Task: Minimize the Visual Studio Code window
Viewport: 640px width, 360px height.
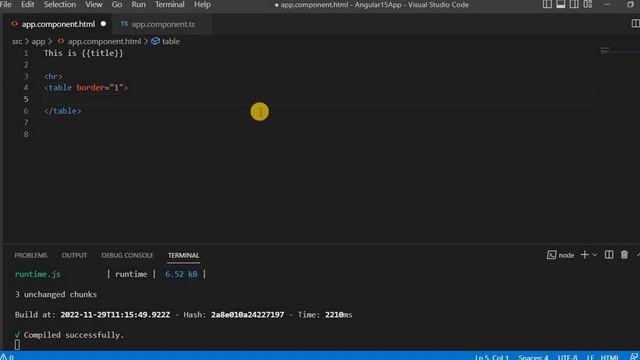Action: (607, 4)
